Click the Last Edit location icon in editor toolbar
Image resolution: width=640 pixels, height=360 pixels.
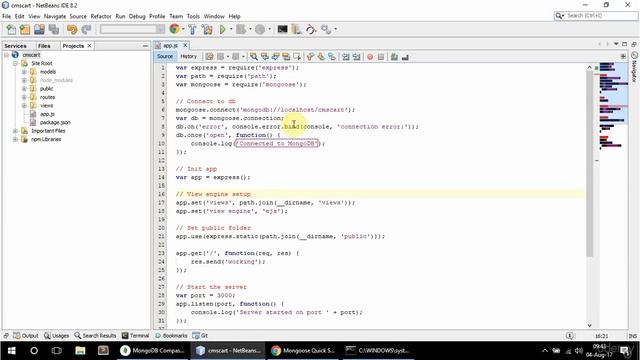(209, 57)
